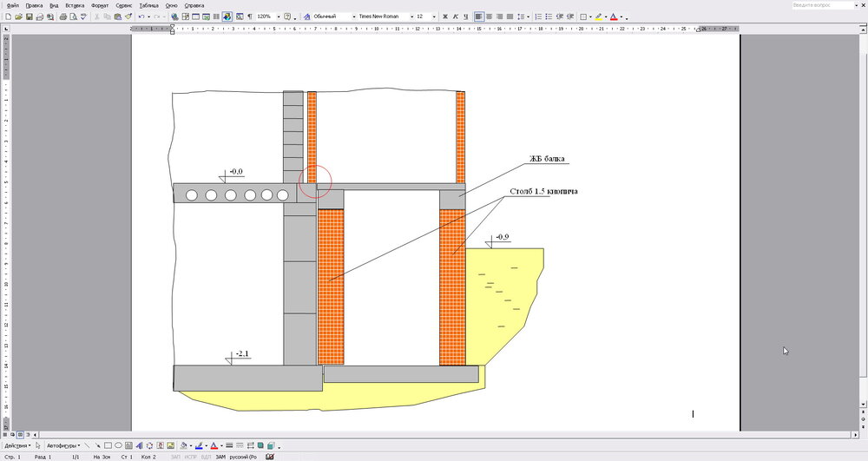Select the Format Painter brush icon
Viewport: 868px width, 461px height.
pyautogui.click(x=128, y=16)
